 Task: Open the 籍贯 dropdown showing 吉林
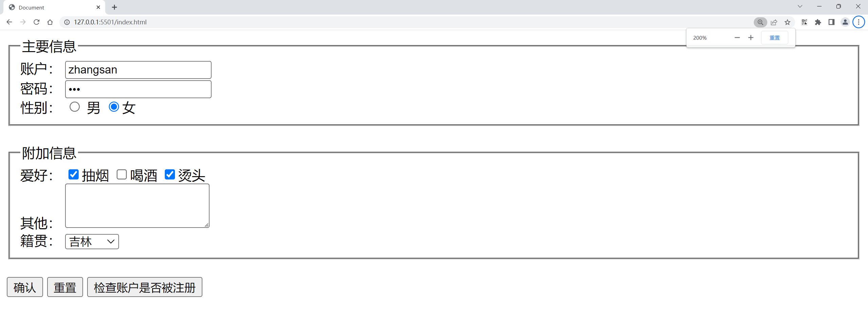coord(92,241)
